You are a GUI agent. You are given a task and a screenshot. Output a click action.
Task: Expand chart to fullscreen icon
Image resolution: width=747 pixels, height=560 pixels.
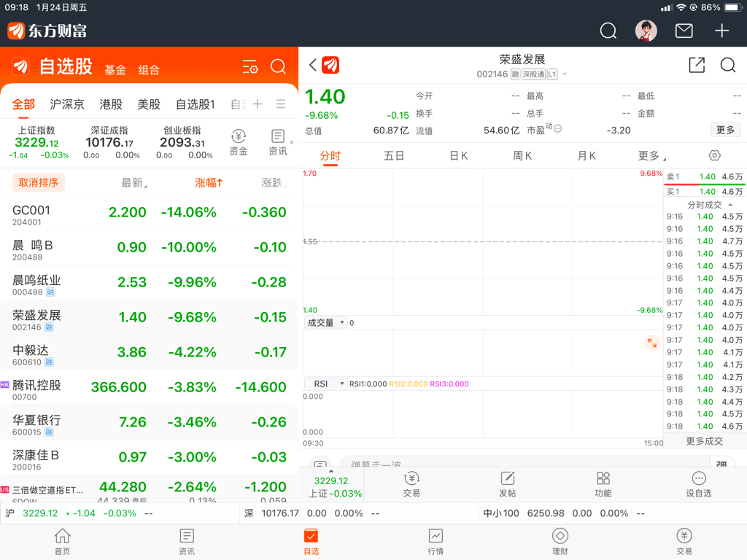[651, 343]
